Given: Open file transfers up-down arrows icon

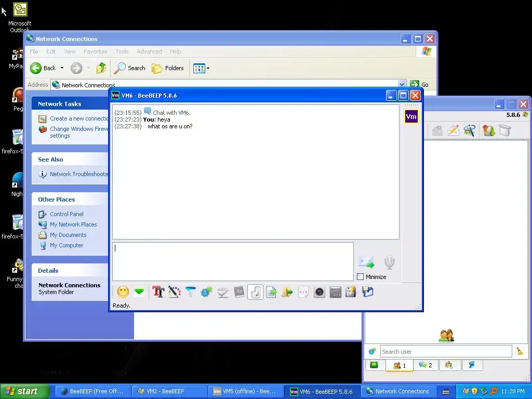Looking at the screenshot, I should 489,130.
